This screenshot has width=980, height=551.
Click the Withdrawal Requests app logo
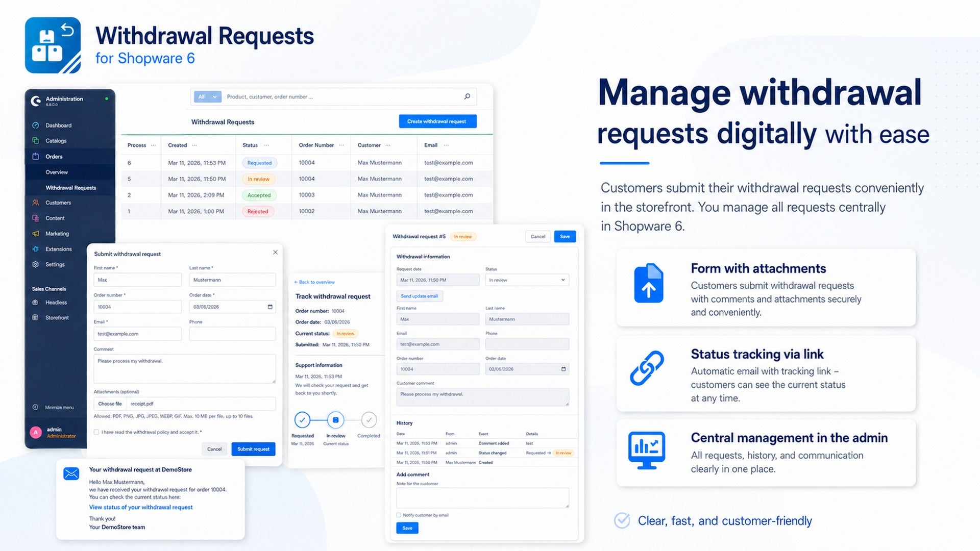point(53,45)
